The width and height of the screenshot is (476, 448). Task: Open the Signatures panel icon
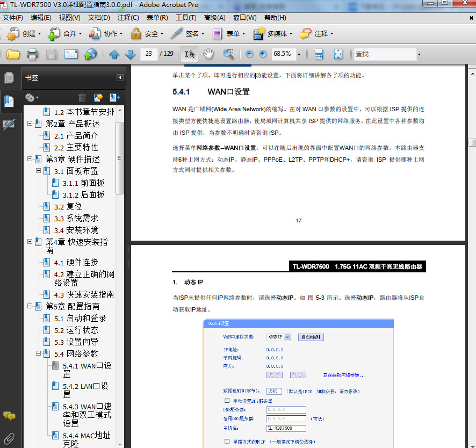(x=9, y=125)
